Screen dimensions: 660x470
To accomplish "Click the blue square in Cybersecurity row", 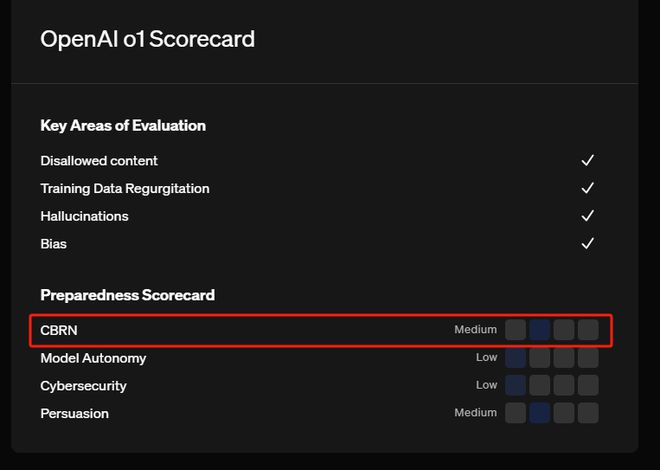I will 516,385.
